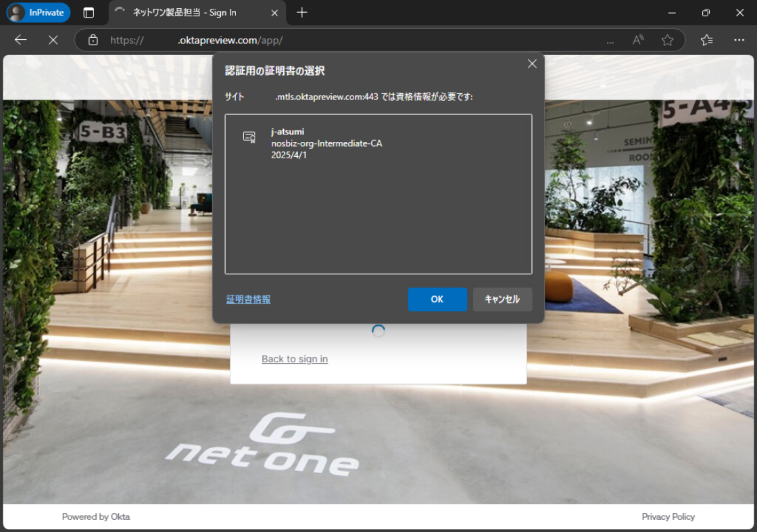The height and width of the screenshot is (532, 757).
Task: Open a new tab
Action: [302, 13]
